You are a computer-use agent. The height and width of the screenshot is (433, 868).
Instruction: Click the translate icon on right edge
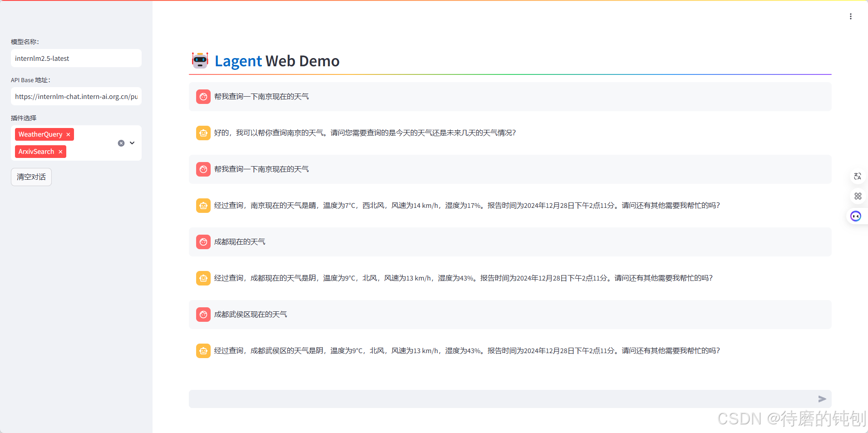(858, 176)
